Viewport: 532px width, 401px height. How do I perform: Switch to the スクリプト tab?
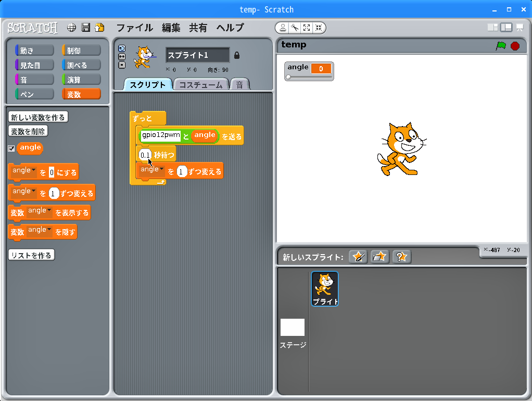(x=148, y=84)
